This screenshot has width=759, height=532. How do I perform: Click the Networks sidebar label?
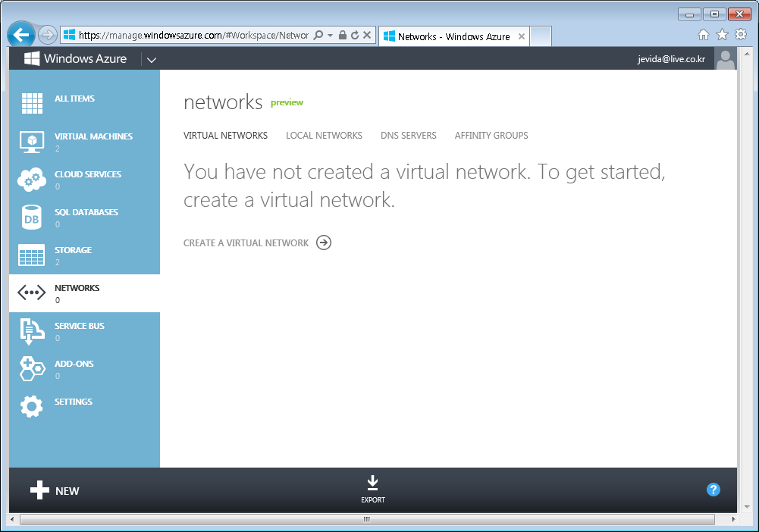click(77, 288)
